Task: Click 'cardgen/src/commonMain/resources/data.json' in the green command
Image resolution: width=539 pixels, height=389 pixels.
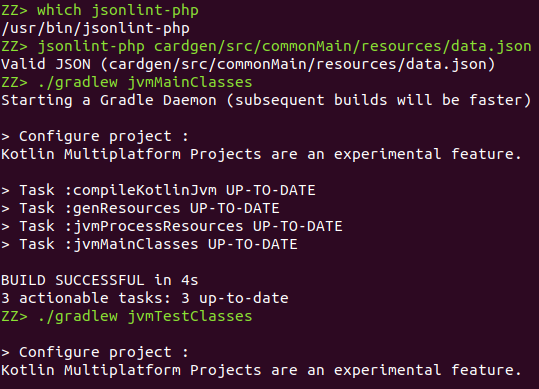Action: [343, 46]
